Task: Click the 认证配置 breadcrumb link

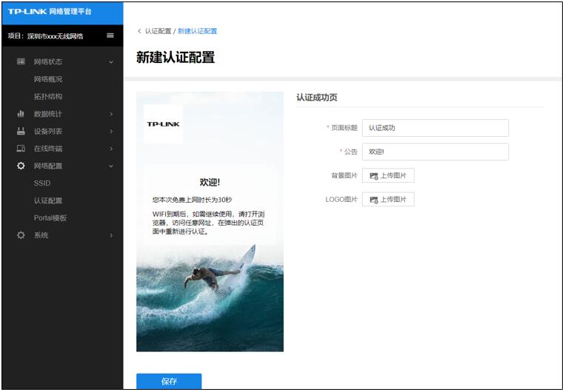Action: [158, 31]
